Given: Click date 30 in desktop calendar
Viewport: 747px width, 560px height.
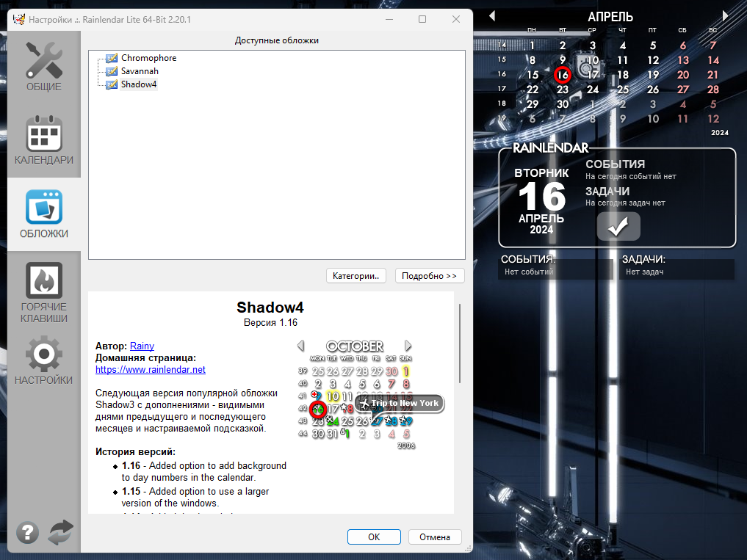Looking at the screenshot, I should coord(563,104).
